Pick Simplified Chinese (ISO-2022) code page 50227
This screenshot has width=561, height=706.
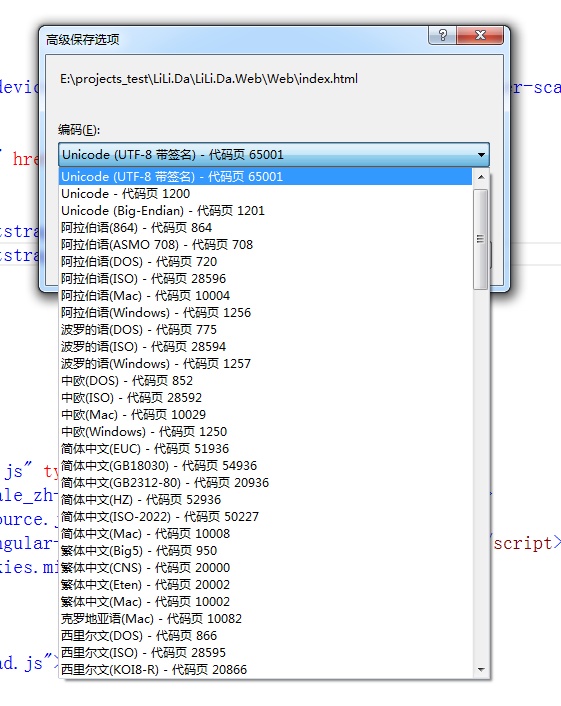[x=266, y=517]
